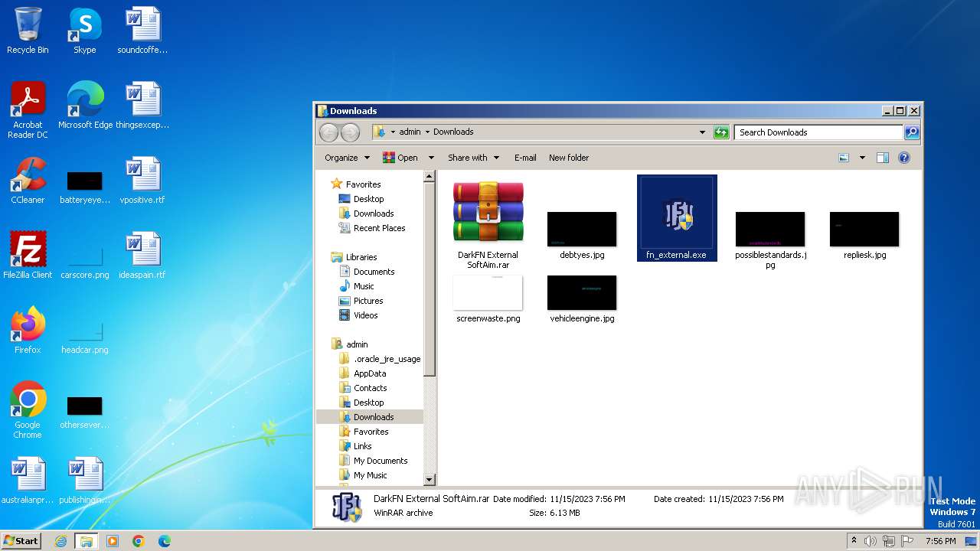The height and width of the screenshot is (551, 980).
Task: Select vehicleengine.jpg thumbnail
Action: pyautogui.click(x=582, y=299)
